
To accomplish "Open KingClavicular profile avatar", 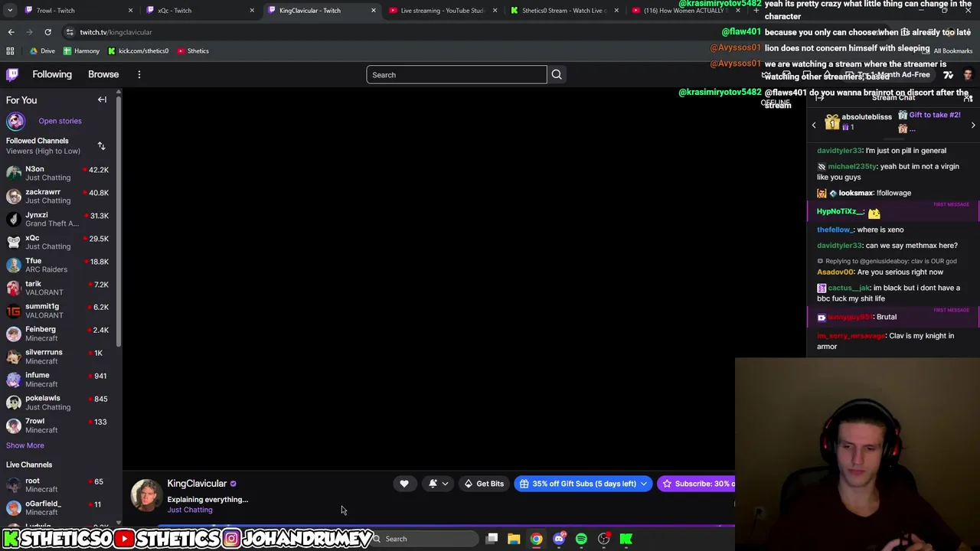I will click(145, 495).
